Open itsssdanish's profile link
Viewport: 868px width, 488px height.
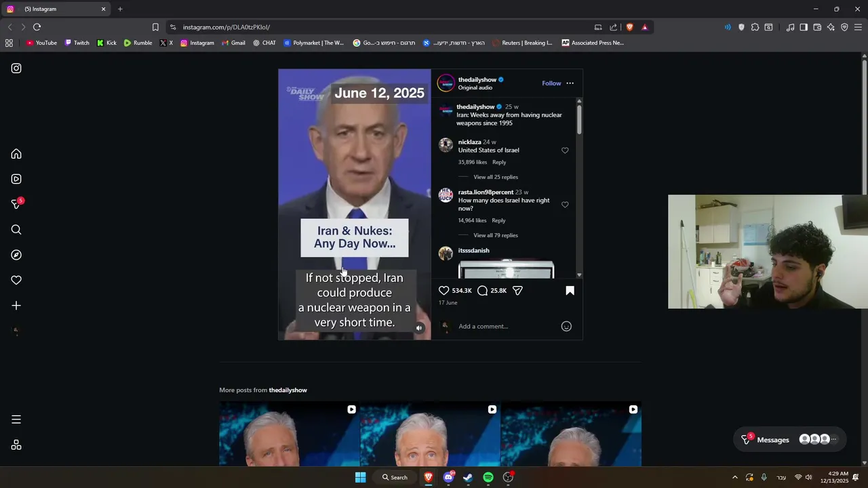pos(473,250)
